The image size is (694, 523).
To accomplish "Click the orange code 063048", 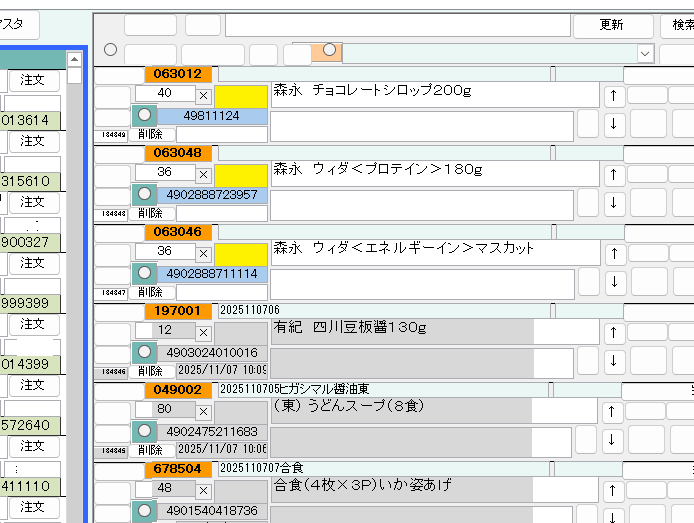I will pyautogui.click(x=178, y=153).
